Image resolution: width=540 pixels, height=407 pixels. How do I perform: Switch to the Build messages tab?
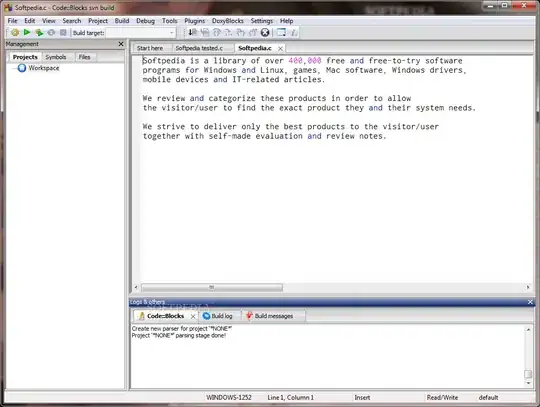274,316
